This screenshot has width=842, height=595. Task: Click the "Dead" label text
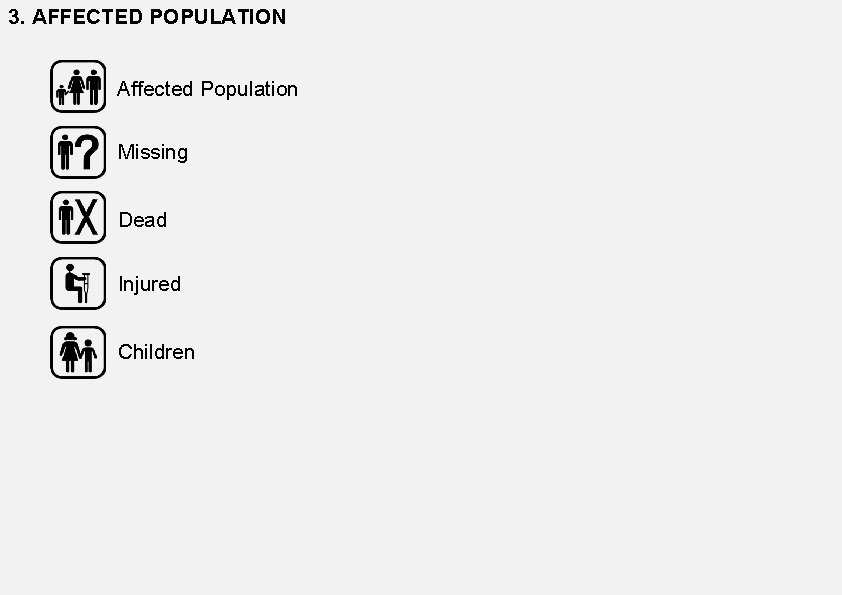pos(142,220)
